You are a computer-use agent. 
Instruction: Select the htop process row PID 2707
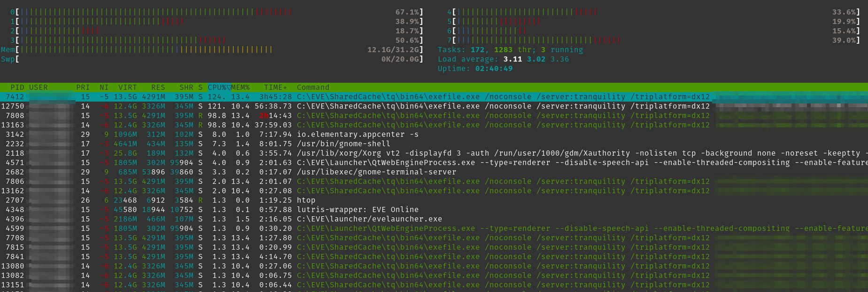pyautogui.click(x=434, y=200)
